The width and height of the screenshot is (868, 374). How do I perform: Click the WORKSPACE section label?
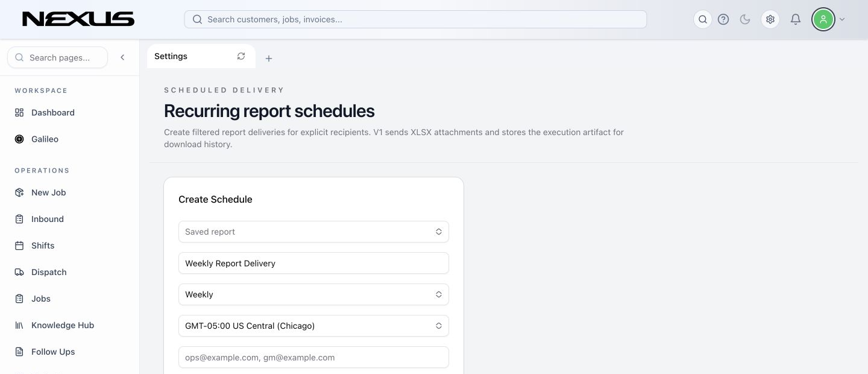tap(41, 90)
